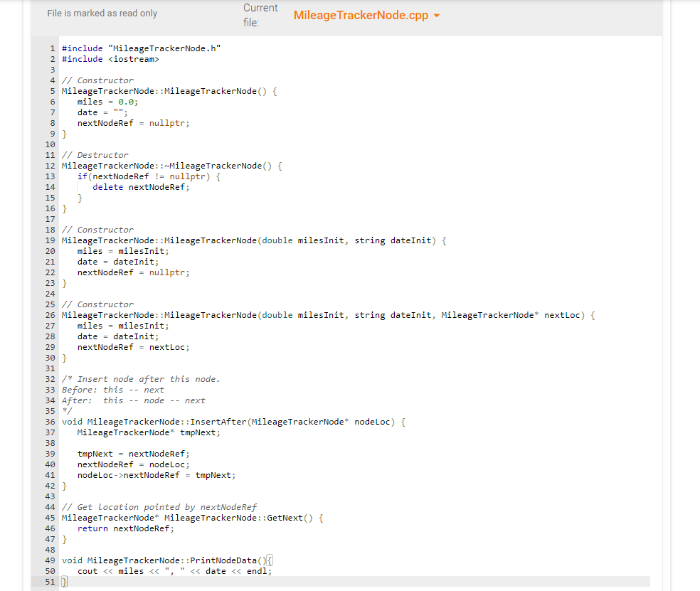Click the InsertAfter function signature

pyautogui.click(x=233, y=421)
